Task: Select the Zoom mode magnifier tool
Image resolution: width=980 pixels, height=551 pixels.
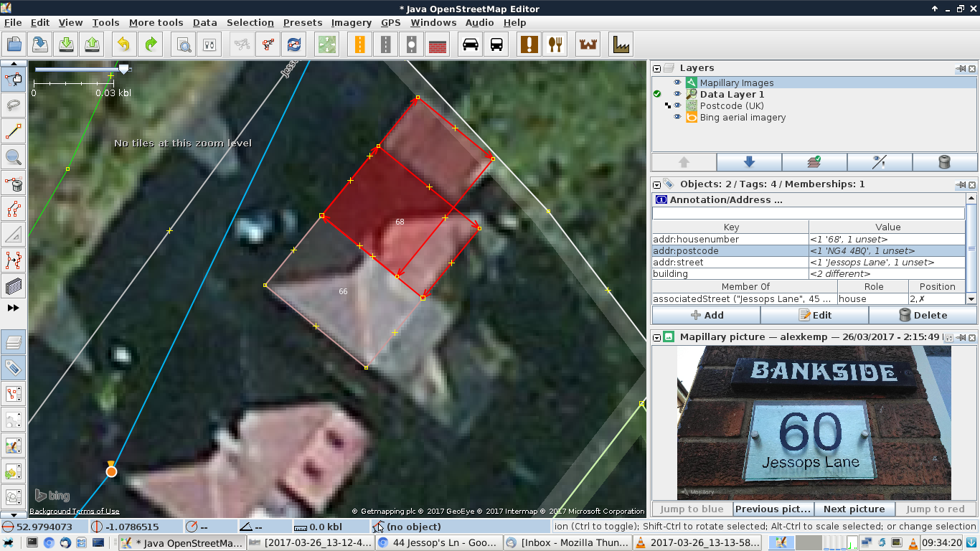Action: [x=14, y=157]
